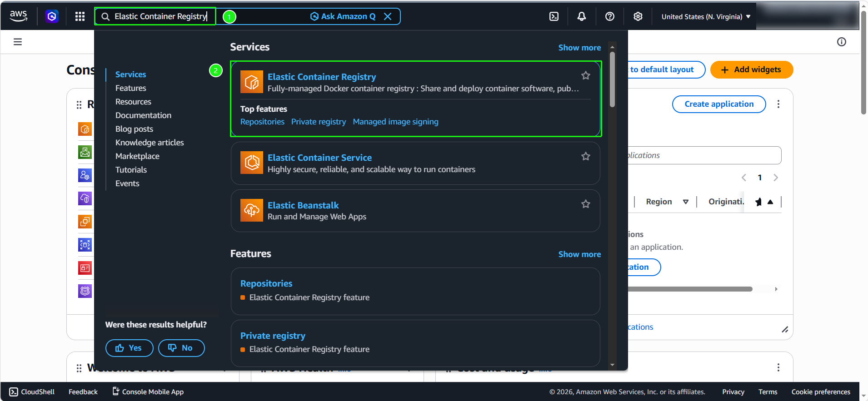This screenshot has width=868, height=401.
Task: Open the settings gear icon
Action: pos(638,16)
